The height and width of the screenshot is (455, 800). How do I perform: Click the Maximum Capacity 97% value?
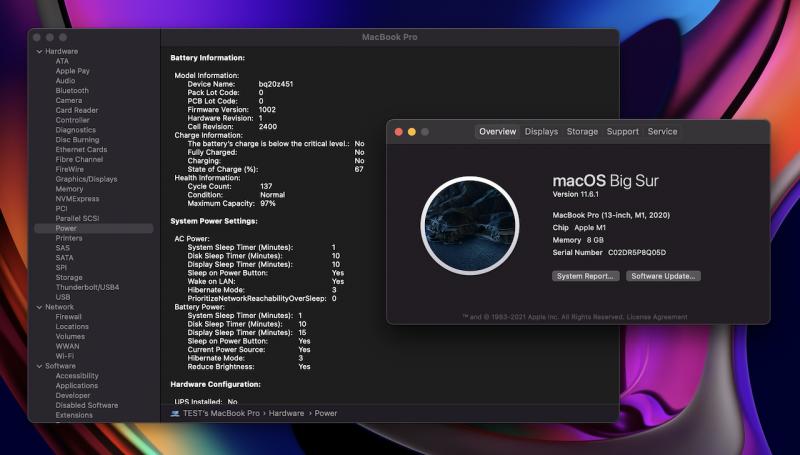tap(267, 204)
